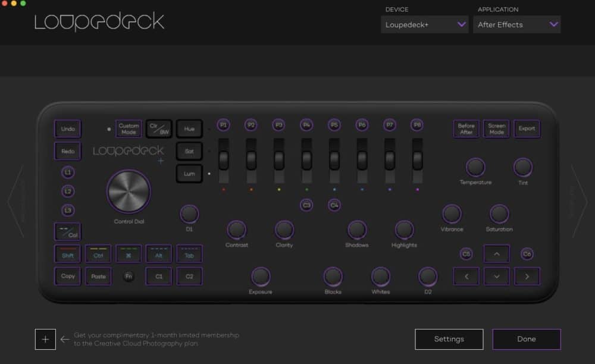Select the Lum mode key
595x364 pixels.
(x=189, y=174)
